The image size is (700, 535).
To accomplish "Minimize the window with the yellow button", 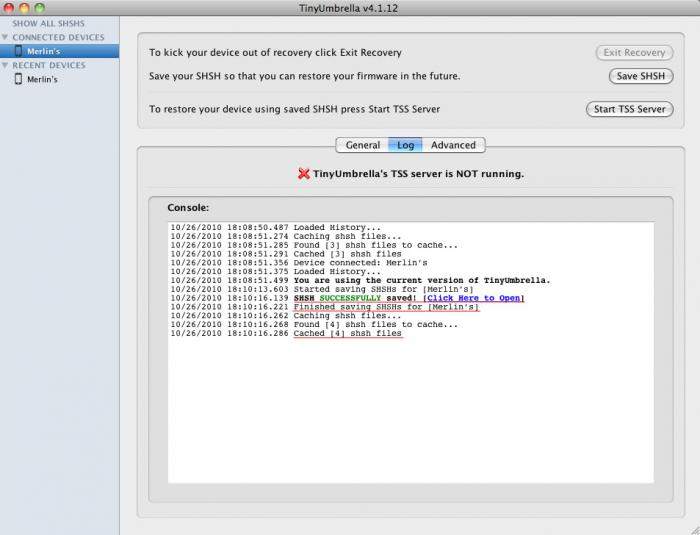I will coord(27,7).
